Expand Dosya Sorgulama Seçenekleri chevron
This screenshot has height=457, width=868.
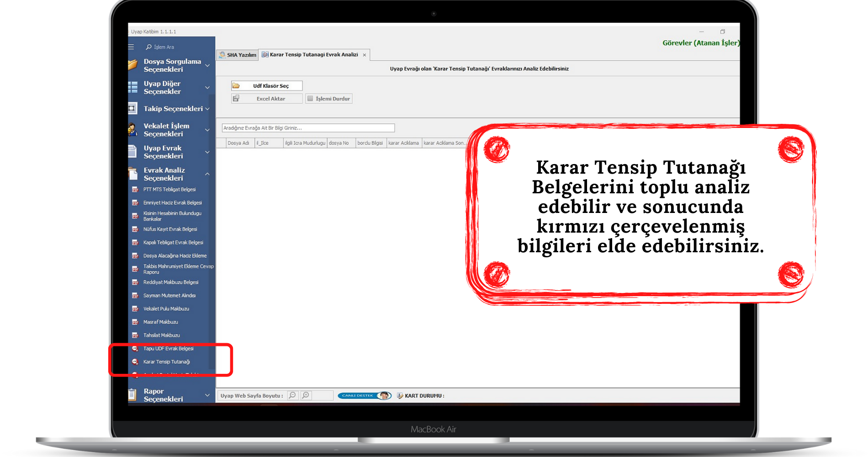pyautogui.click(x=207, y=65)
